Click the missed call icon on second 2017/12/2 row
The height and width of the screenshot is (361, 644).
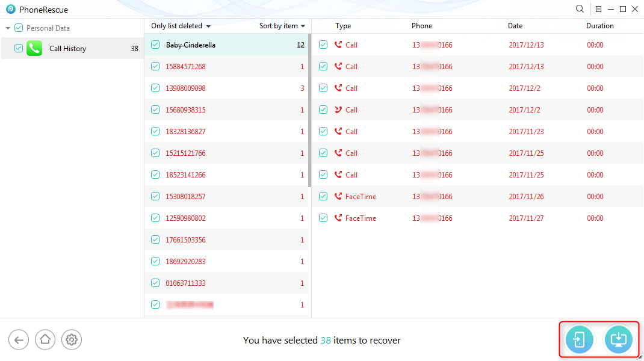coord(338,110)
